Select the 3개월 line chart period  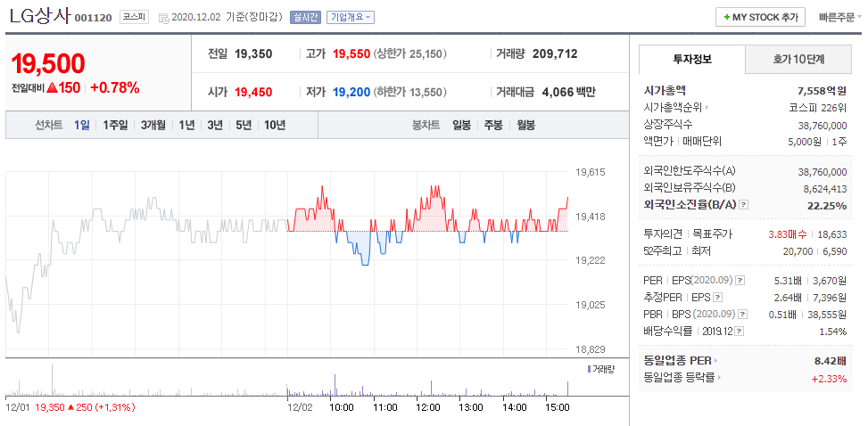click(x=153, y=125)
